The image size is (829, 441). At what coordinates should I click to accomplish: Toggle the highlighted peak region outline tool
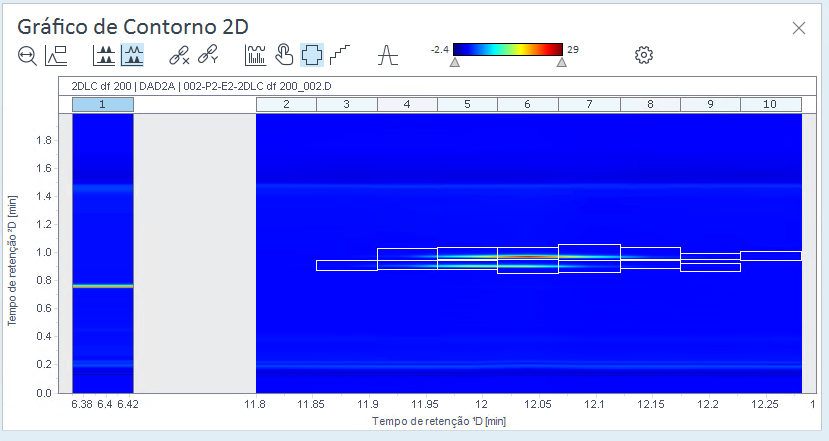[x=312, y=55]
